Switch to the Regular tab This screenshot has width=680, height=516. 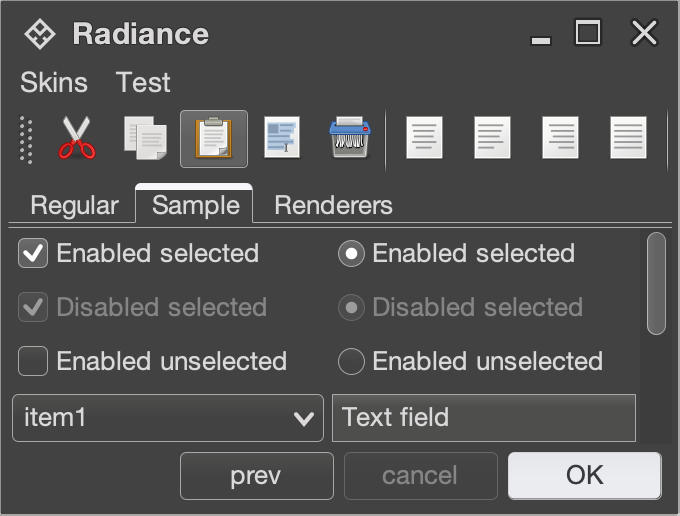[x=74, y=206]
